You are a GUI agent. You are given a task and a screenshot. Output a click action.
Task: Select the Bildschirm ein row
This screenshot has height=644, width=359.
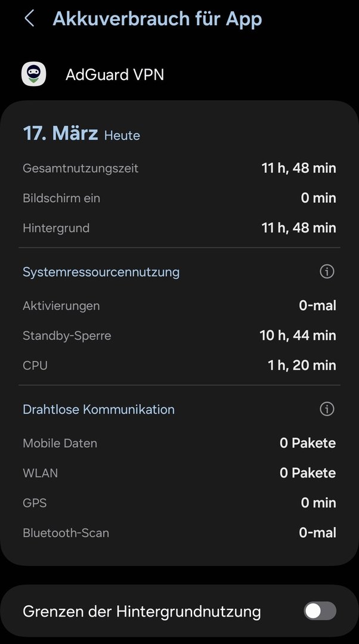tap(179, 198)
